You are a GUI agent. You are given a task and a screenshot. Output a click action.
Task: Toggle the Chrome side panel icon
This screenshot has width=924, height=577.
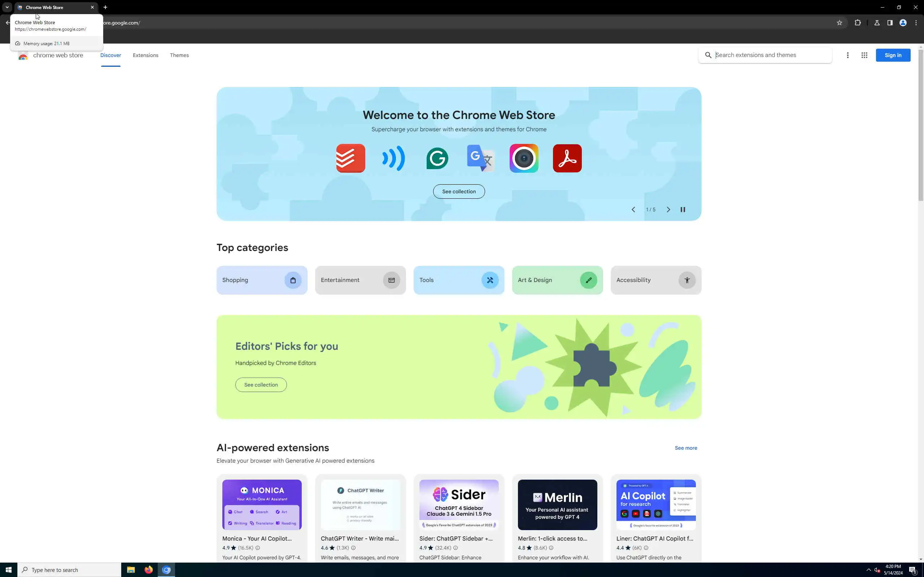pyautogui.click(x=890, y=23)
